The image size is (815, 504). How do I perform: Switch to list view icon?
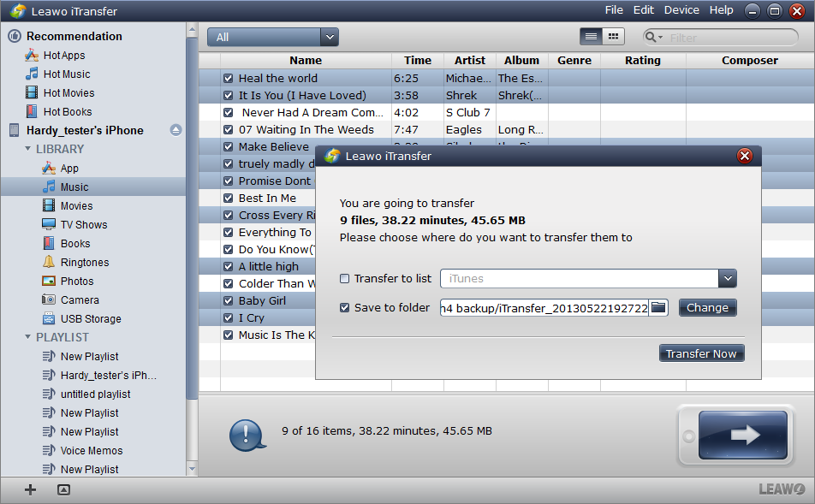591,37
